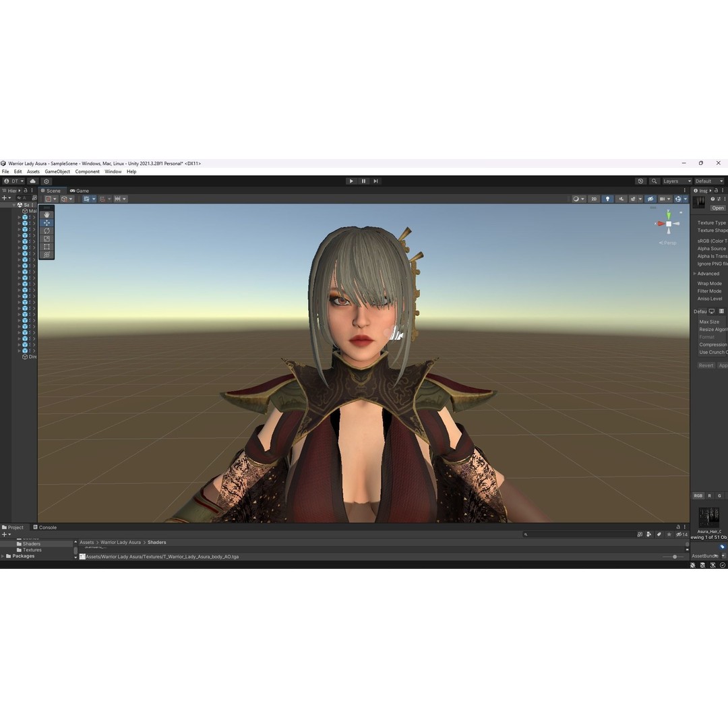Open the undo history icon

coord(641,181)
